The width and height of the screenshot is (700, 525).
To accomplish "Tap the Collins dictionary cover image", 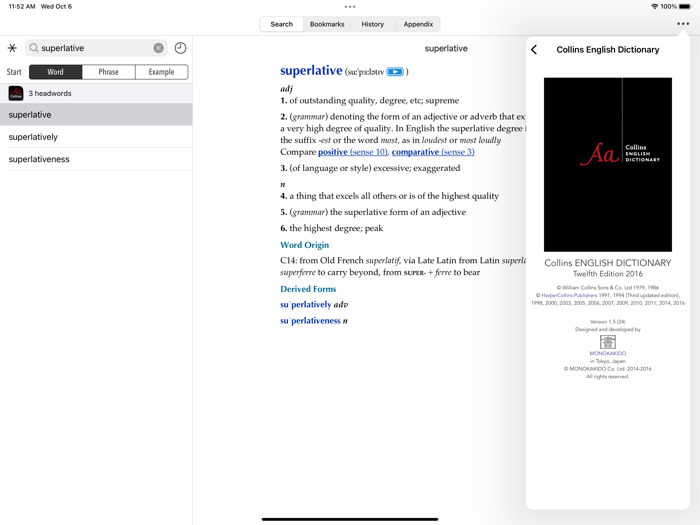I will coord(608,165).
